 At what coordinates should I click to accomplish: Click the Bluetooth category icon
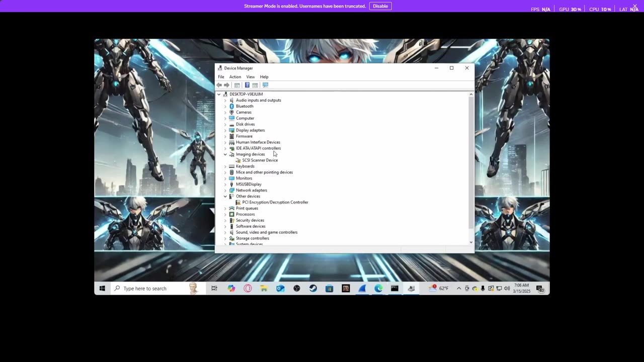click(x=231, y=106)
